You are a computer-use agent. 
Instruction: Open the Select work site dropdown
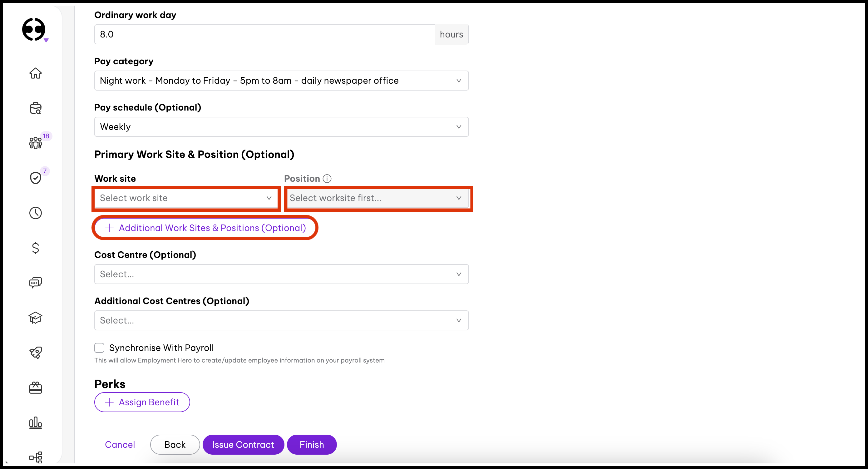pyautogui.click(x=186, y=198)
